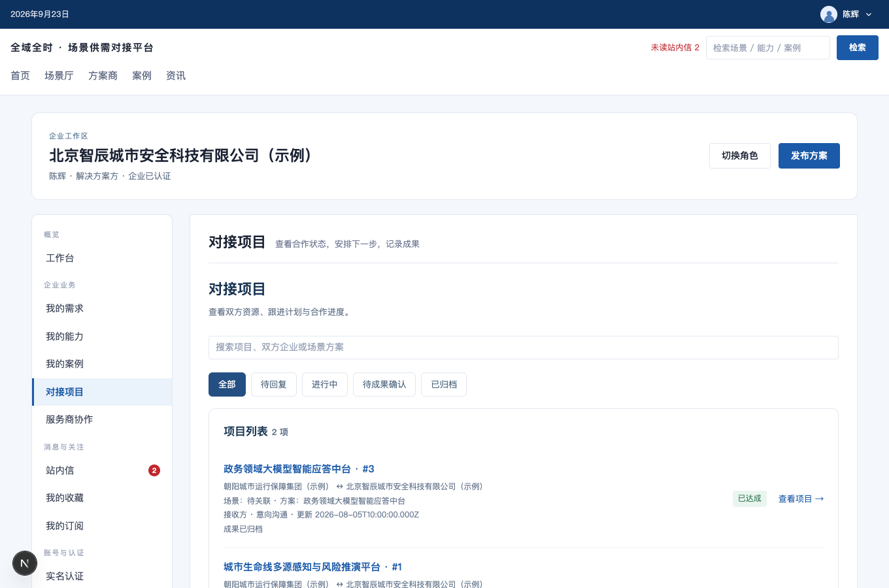The image size is (889, 588).
Task: Click the site title 全域全时 · 场景供需对接平台
Action: (x=82, y=48)
